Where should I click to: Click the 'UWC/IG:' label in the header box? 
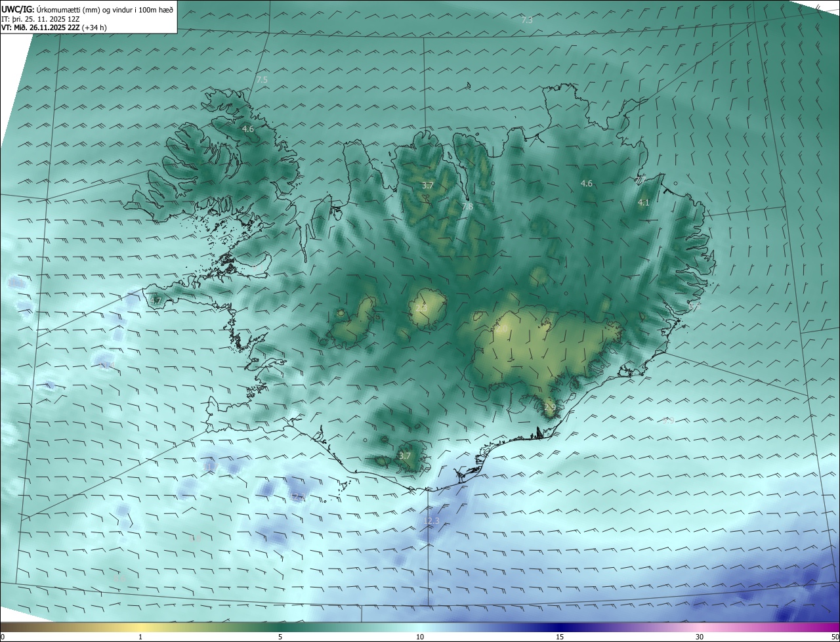18,9
